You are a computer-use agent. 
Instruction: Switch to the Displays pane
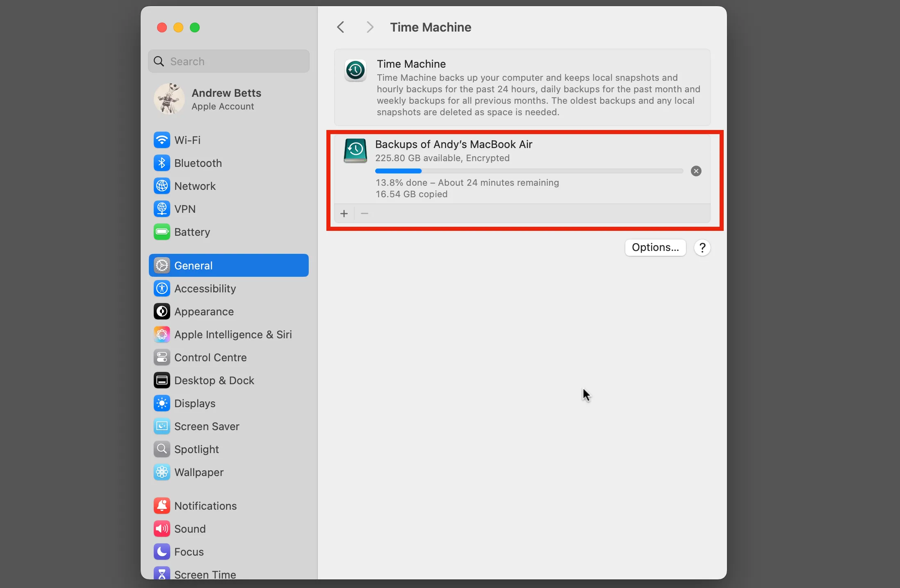pyautogui.click(x=194, y=403)
